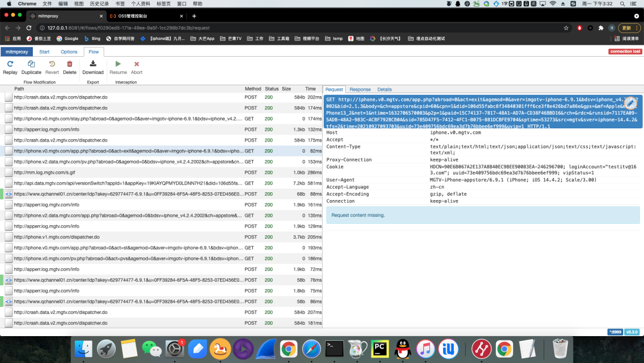Open the 芒果TV bookmarks folder
The width and height of the screenshot is (644, 363).
point(231,39)
